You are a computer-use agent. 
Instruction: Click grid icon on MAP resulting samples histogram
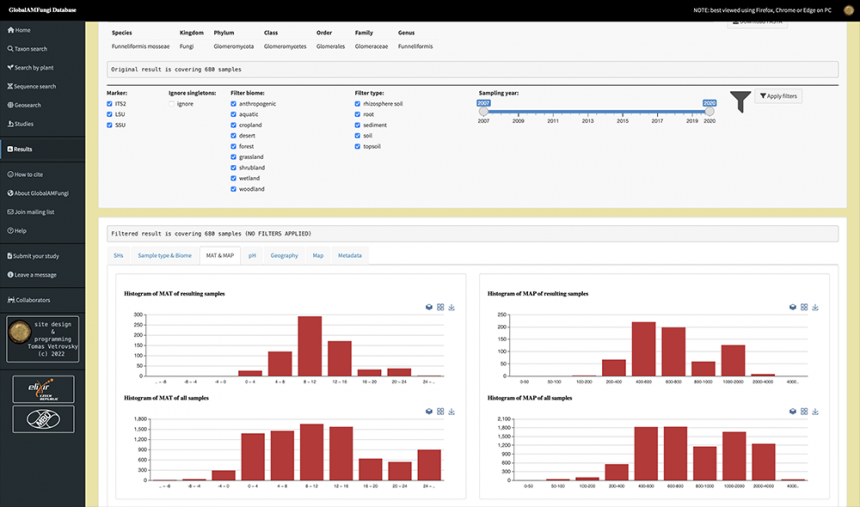pyautogui.click(x=804, y=307)
